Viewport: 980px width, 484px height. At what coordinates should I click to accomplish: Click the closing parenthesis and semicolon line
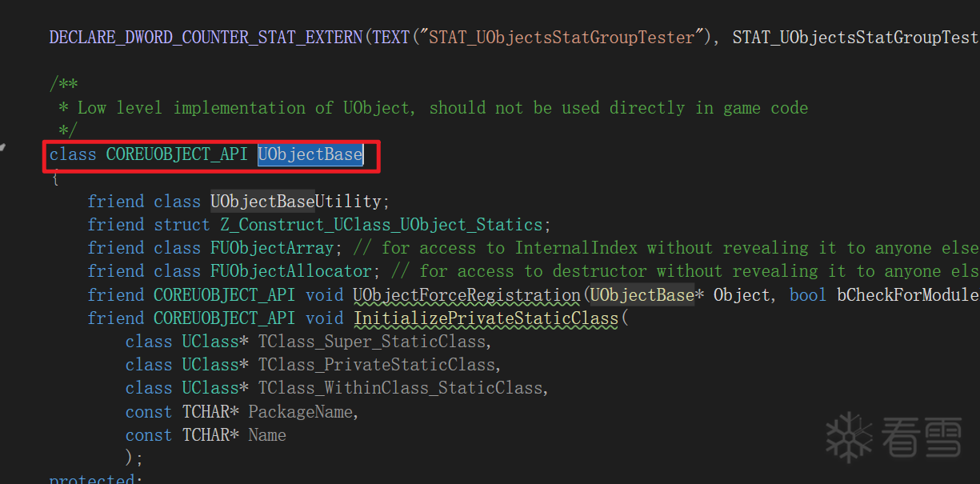[x=134, y=458]
